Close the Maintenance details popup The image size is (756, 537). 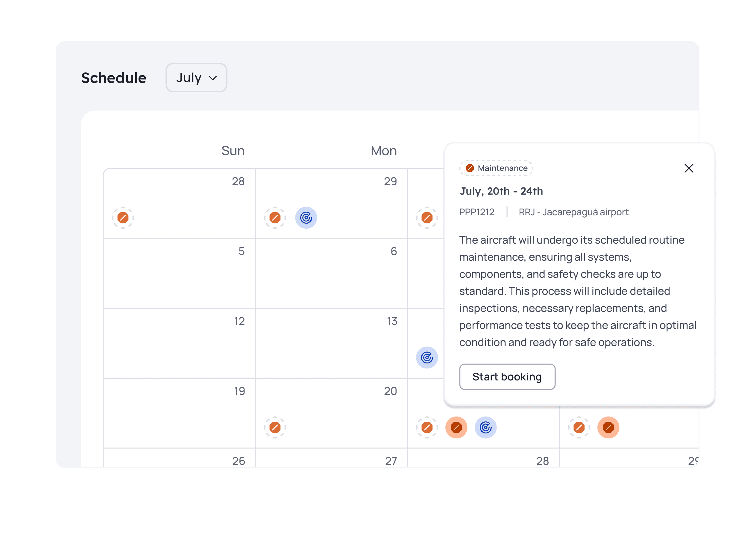click(x=689, y=168)
